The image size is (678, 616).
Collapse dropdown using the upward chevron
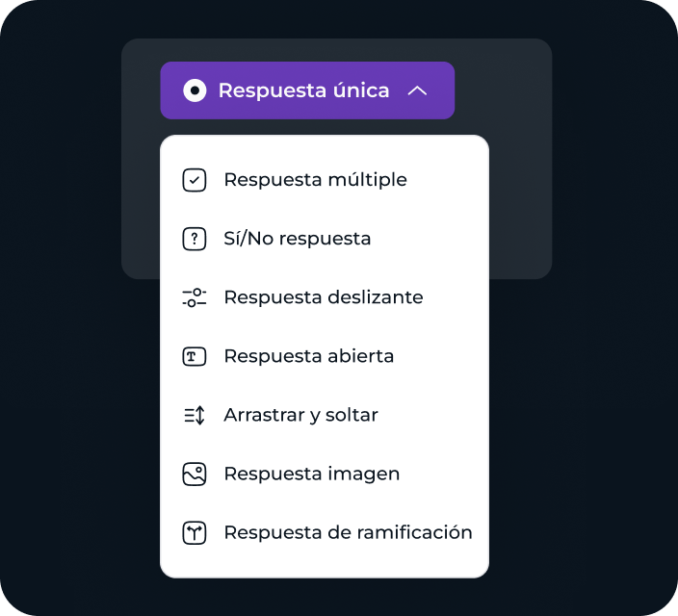(x=417, y=90)
